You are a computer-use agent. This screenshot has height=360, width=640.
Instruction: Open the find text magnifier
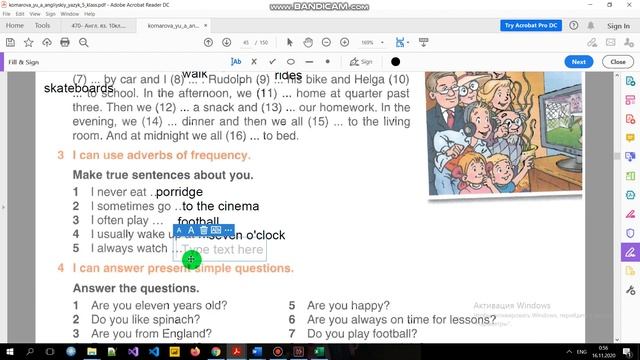point(84,42)
